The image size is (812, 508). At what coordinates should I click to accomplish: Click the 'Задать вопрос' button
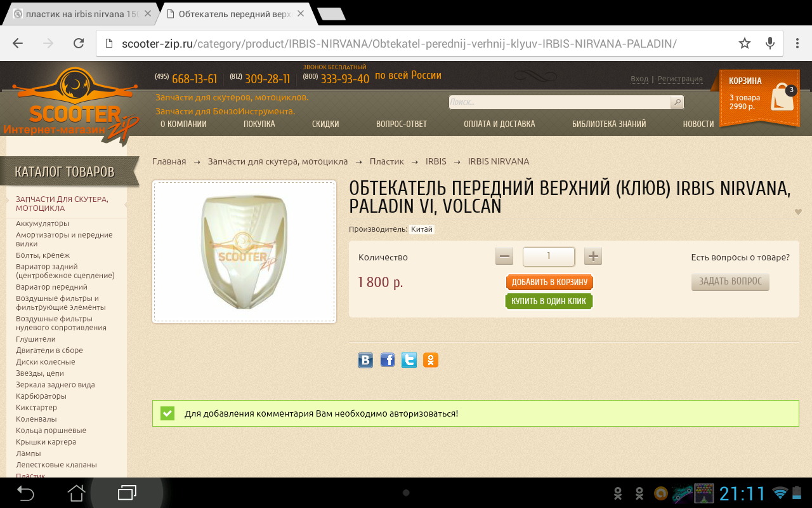pos(730,281)
